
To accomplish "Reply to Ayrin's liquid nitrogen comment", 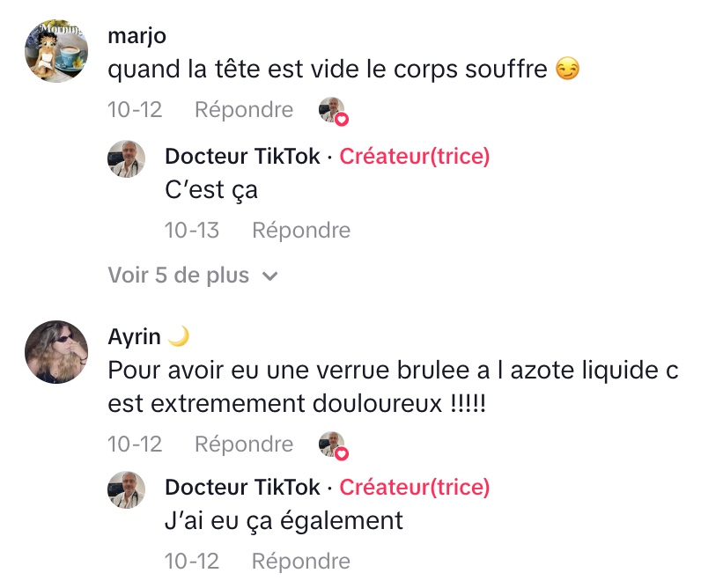I will point(244,445).
